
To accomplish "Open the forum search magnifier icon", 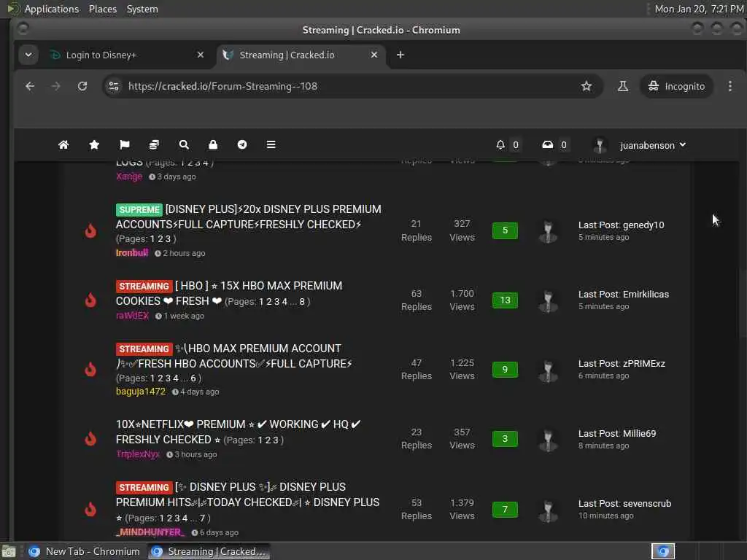I will (x=184, y=145).
